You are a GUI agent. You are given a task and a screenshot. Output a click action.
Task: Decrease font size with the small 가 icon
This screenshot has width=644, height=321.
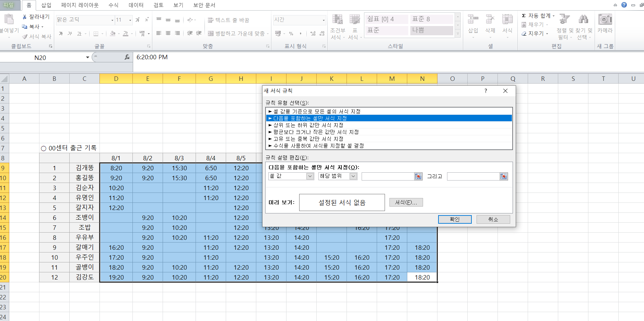(147, 20)
